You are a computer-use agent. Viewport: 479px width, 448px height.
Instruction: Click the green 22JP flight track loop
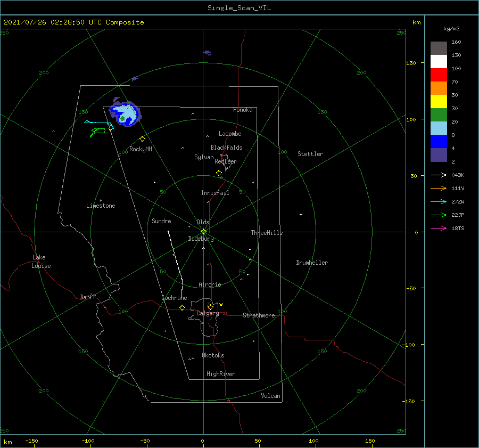pos(98,132)
